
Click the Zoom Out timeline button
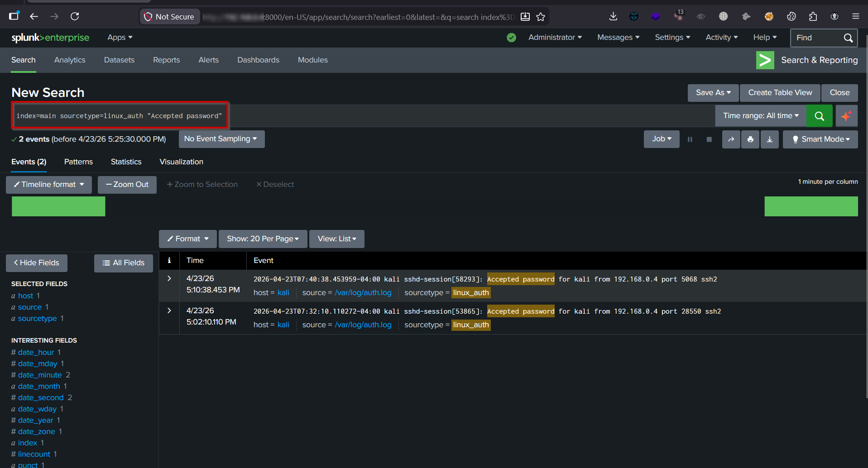click(x=127, y=185)
